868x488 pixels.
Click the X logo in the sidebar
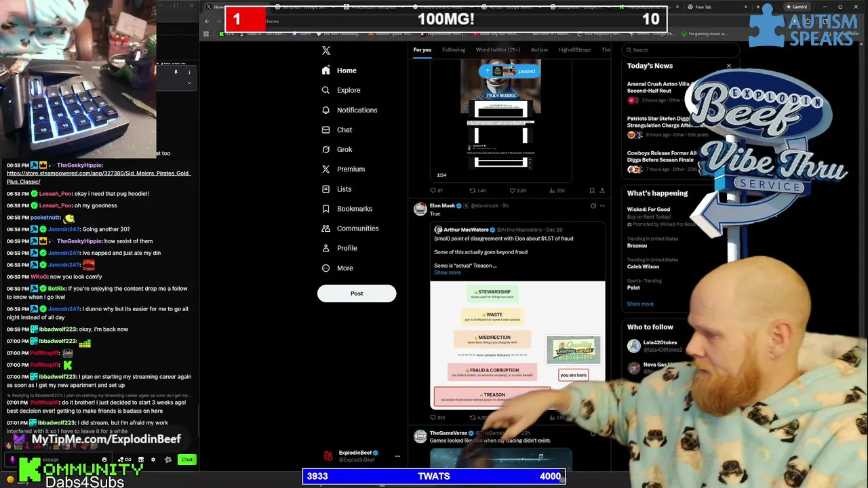point(326,51)
